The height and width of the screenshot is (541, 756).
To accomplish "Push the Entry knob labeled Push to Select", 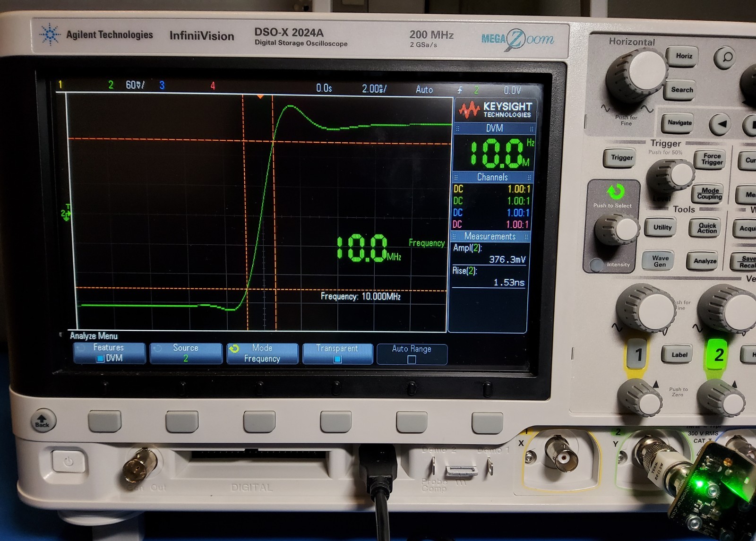I will [x=617, y=230].
